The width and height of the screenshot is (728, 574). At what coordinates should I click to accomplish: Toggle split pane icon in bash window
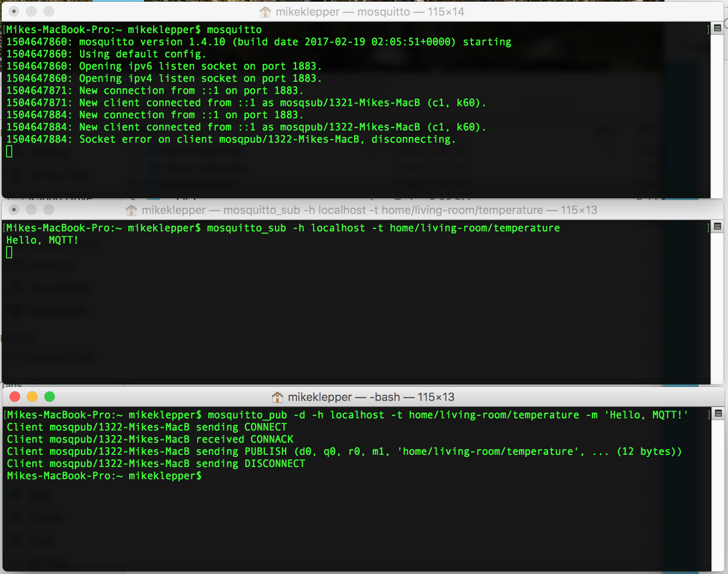coord(718,413)
